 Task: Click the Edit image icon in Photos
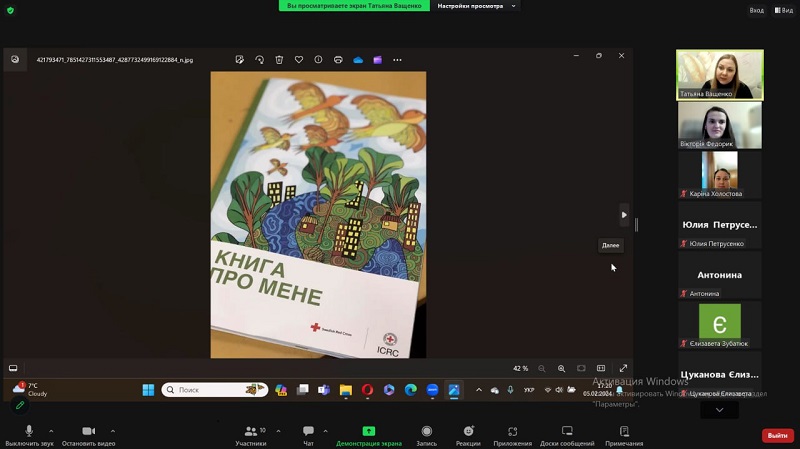coord(240,60)
